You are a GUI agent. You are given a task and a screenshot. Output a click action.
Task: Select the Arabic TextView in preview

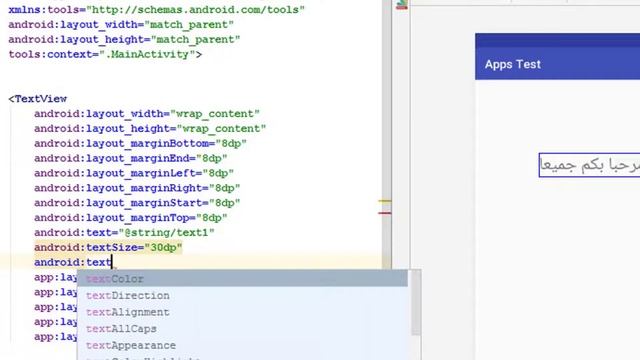pyautogui.click(x=589, y=165)
